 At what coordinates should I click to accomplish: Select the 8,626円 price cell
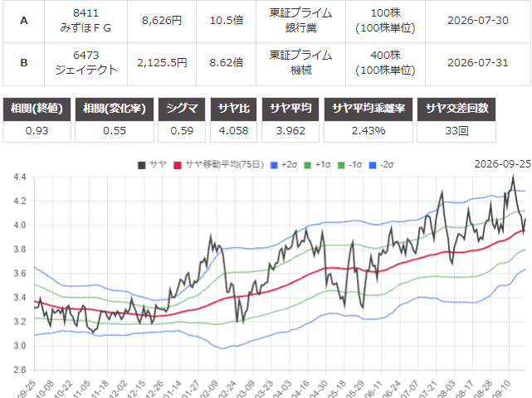[x=162, y=21]
